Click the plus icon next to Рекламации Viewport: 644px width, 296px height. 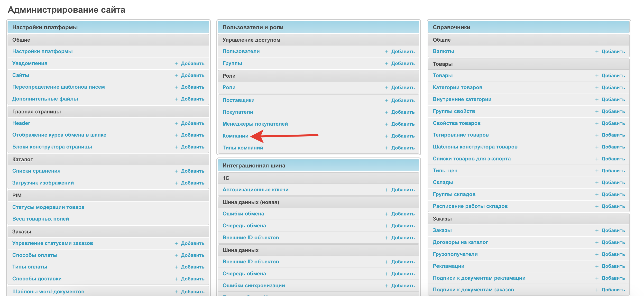pyautogui.click(x=597, y=267)
